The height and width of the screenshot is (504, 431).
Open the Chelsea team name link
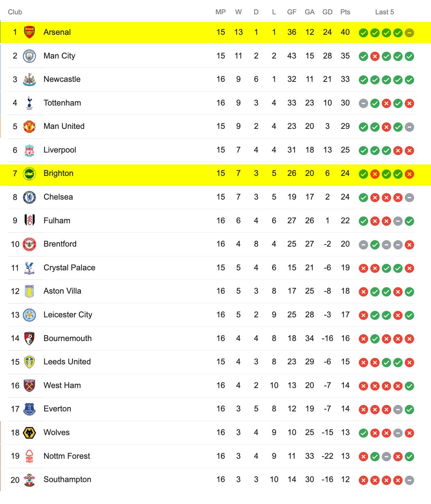click(58, 197)
